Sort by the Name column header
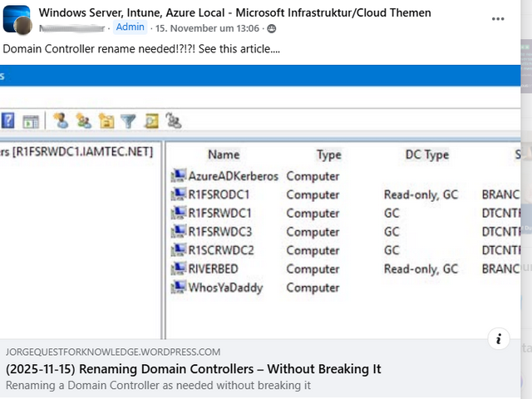The width and height of the screenshot is (532, 399). (x=224, y=155)
